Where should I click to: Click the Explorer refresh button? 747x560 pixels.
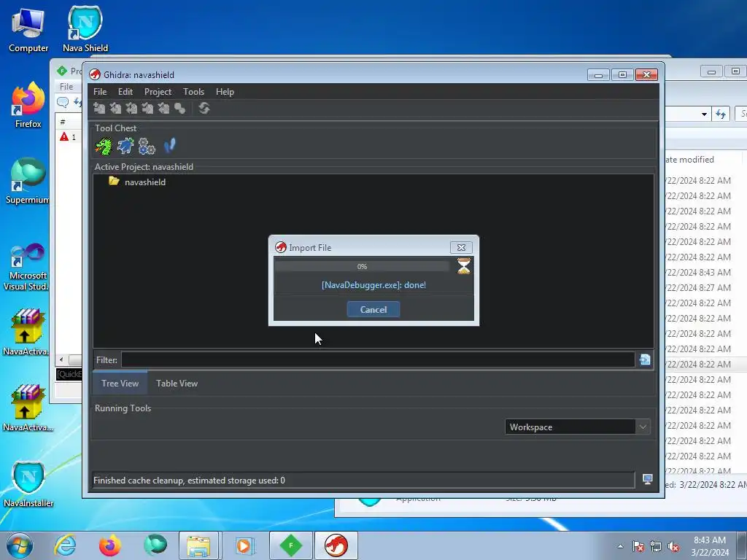[x=721, y=114]
